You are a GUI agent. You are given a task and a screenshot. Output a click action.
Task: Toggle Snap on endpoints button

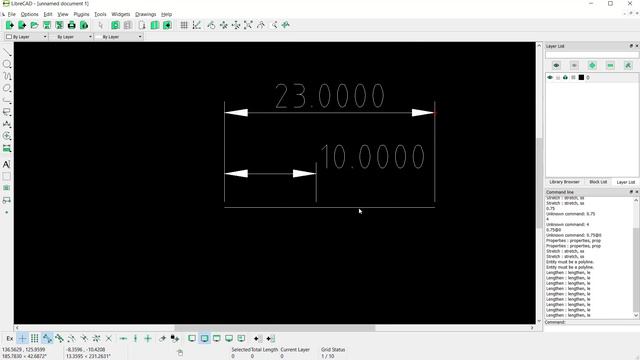point(47,338)
